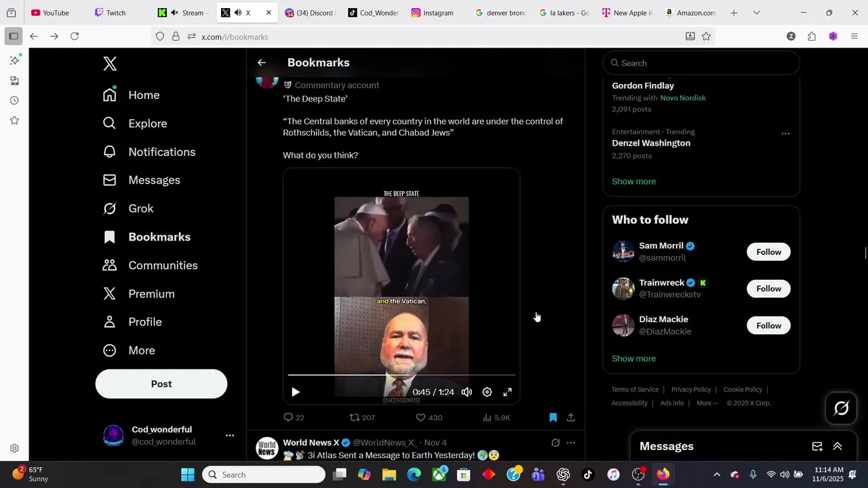Compose new message in Messages drawer
868x488 pixels.
click(x=817, y=446)
